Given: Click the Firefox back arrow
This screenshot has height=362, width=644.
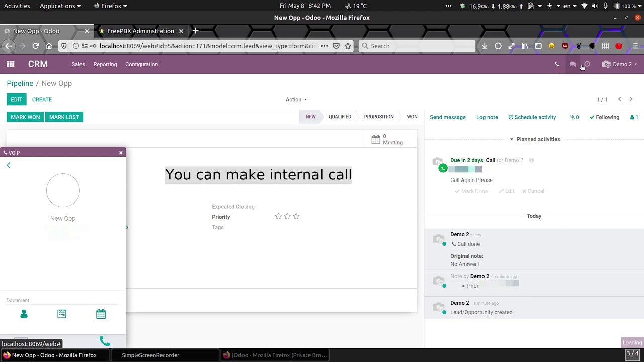Looking at the screenshot, I should point(8,46).
